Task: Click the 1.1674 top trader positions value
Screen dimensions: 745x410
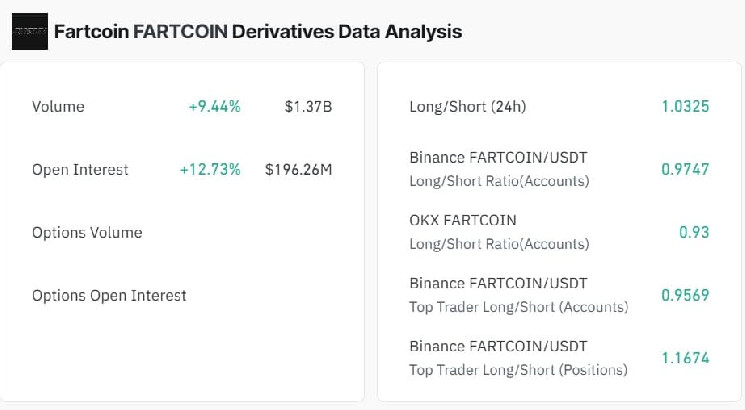Action: coord(685,358)
